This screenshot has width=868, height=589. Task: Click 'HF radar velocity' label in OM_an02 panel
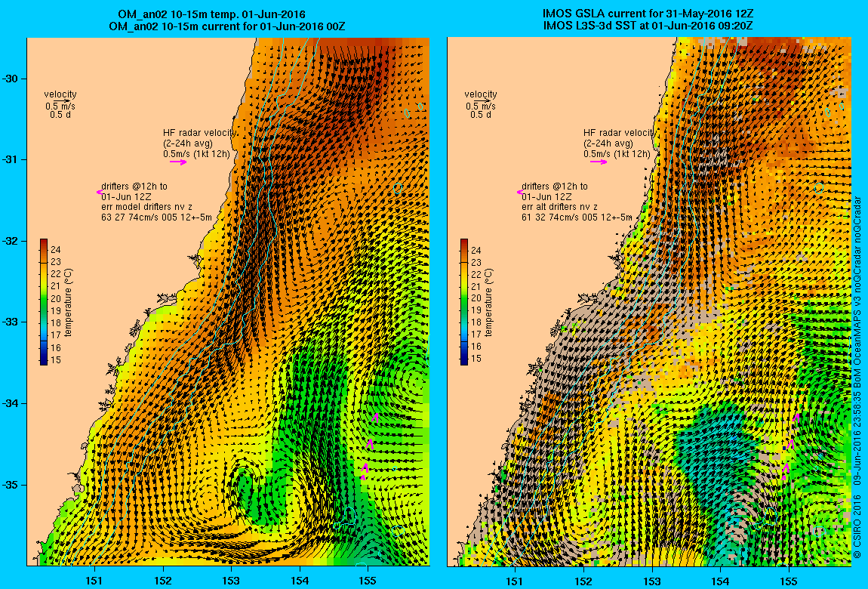(x=199, y=133)
